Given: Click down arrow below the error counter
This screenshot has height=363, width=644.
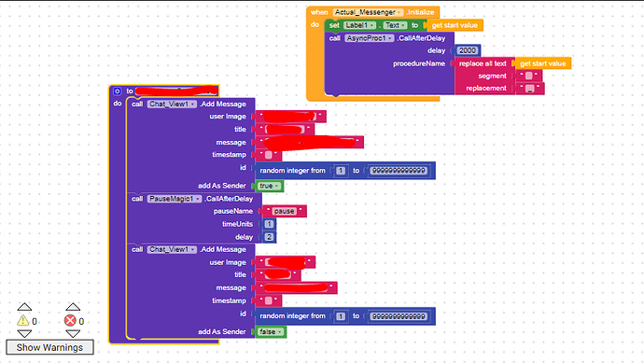Looking at the screenshot, I should (x=73, y=333).
